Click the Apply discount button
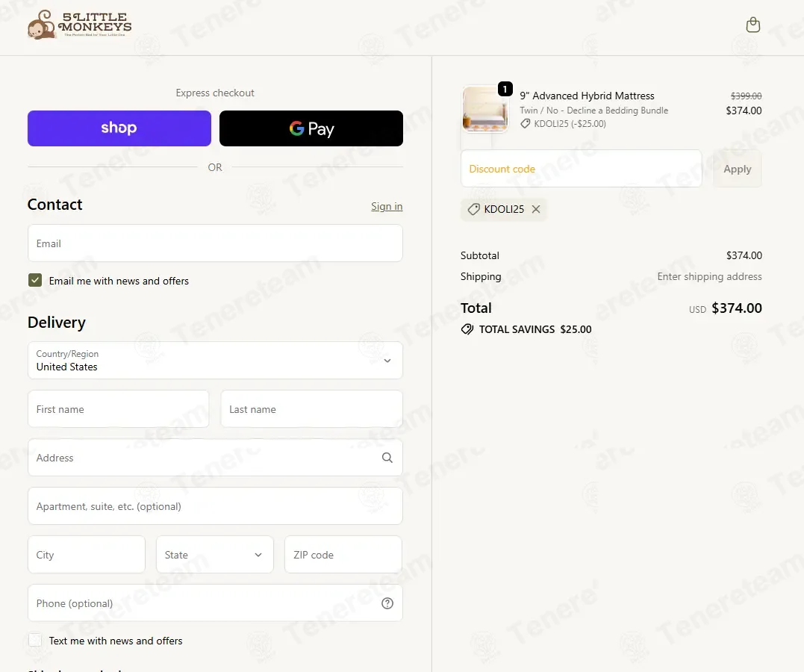 tap(737, 169)
